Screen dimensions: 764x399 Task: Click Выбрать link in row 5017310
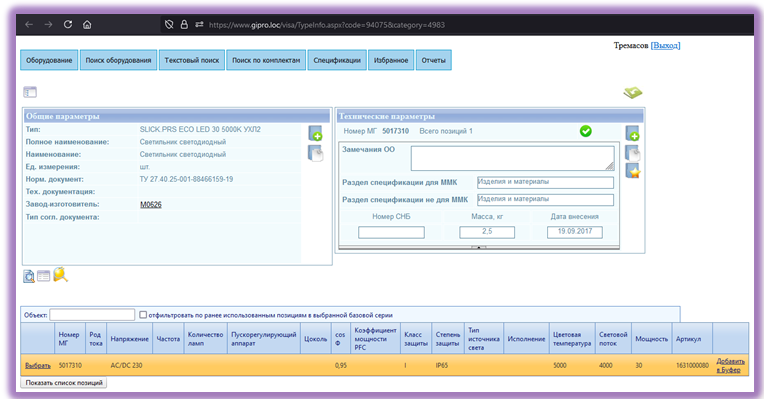pos(38,365)
